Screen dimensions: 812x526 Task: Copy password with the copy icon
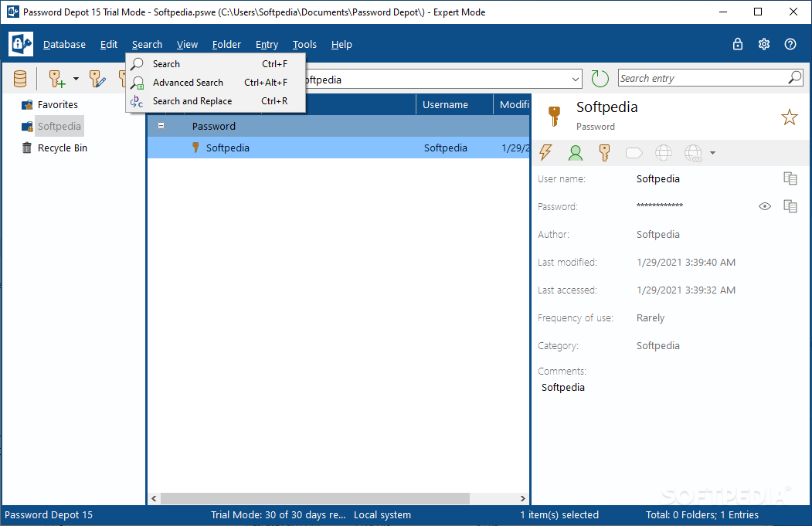point(790,206)
